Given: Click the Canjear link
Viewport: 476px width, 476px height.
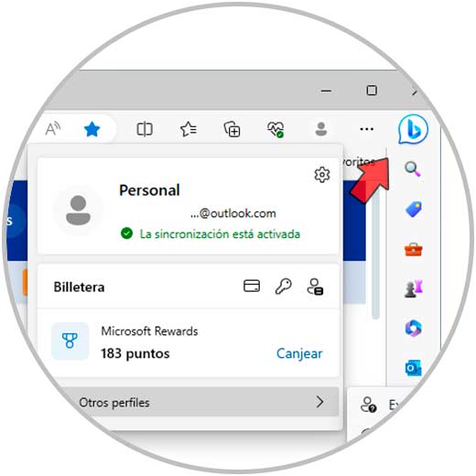Looking at the screenshot, I should coord(299,353).
